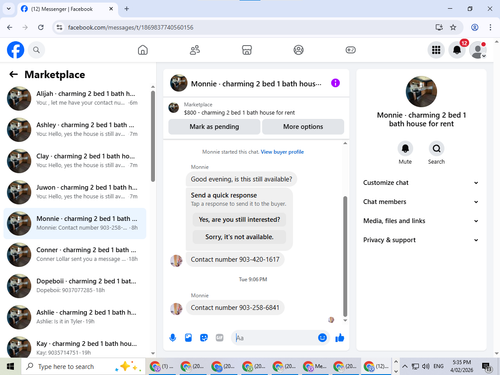Choose a GIF icon
This screenshot has height=375, width=500.
[219, 338]
